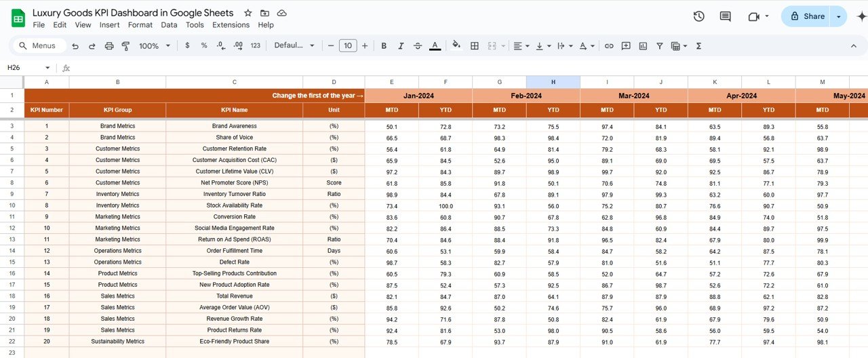This screenshot has height=358, width=868.
Task: Toggle italic formatting
Action: (401, 45)
